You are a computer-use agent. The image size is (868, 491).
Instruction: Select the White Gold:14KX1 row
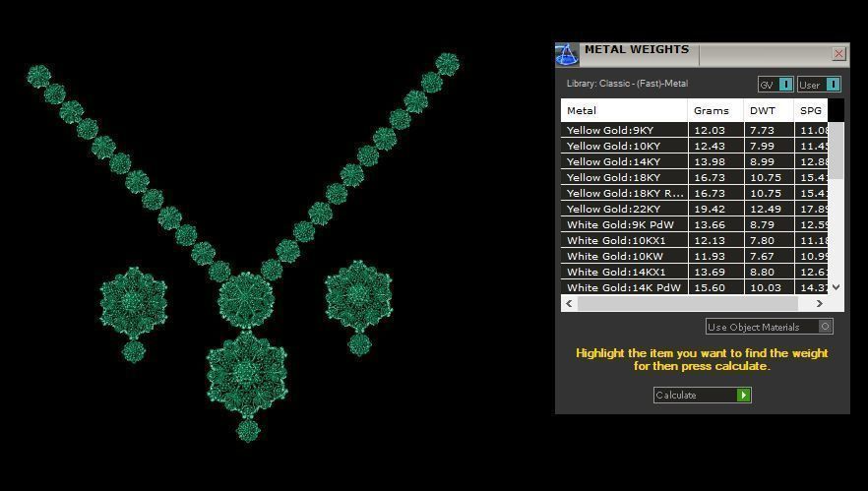[x=694, y=273]
